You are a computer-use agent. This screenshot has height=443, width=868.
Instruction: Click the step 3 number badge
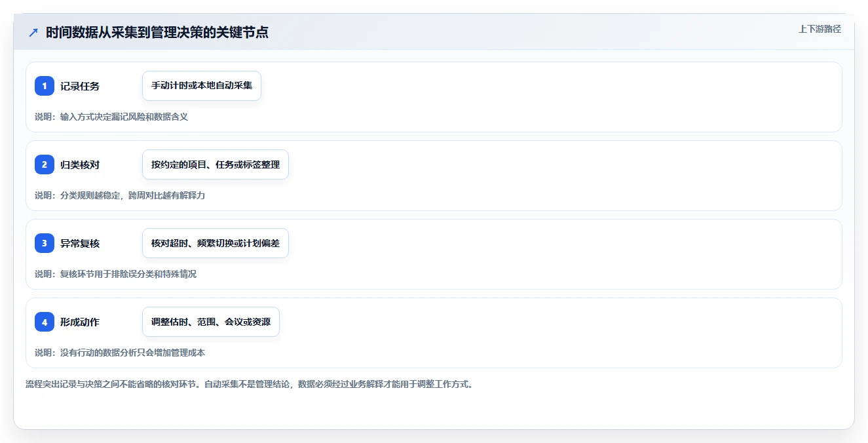coord(45,243)
